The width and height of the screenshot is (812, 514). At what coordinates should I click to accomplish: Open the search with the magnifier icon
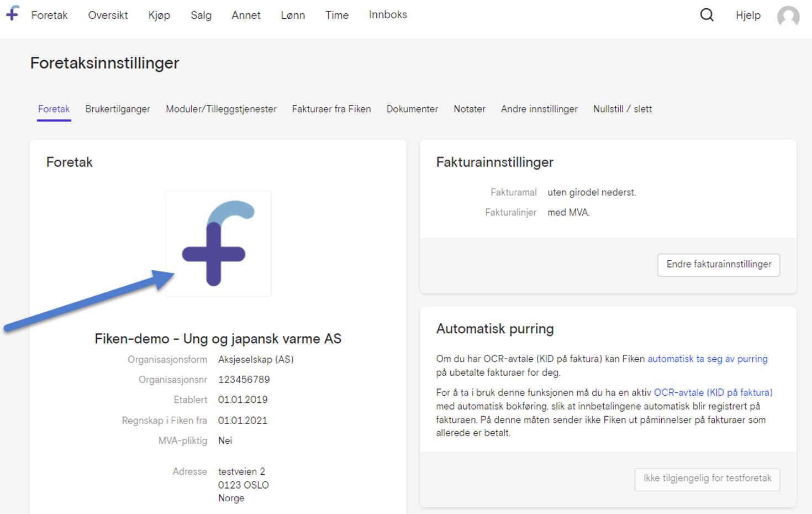[x=706, y=15]
